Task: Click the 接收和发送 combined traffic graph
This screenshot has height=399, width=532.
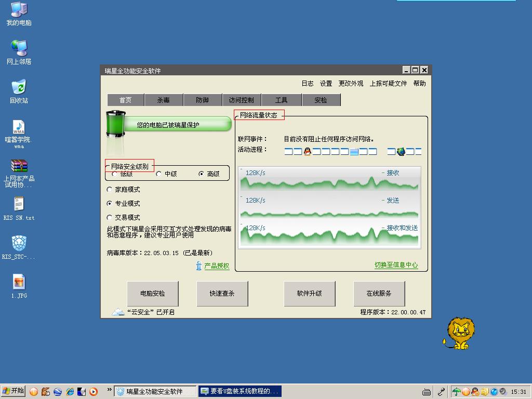Action: pos(329,234)
